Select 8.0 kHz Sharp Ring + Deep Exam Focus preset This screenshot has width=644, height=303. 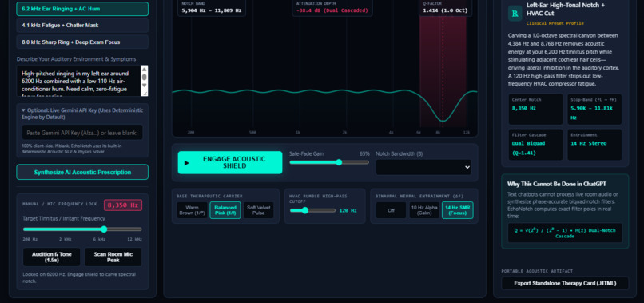(x=82, y=42)
